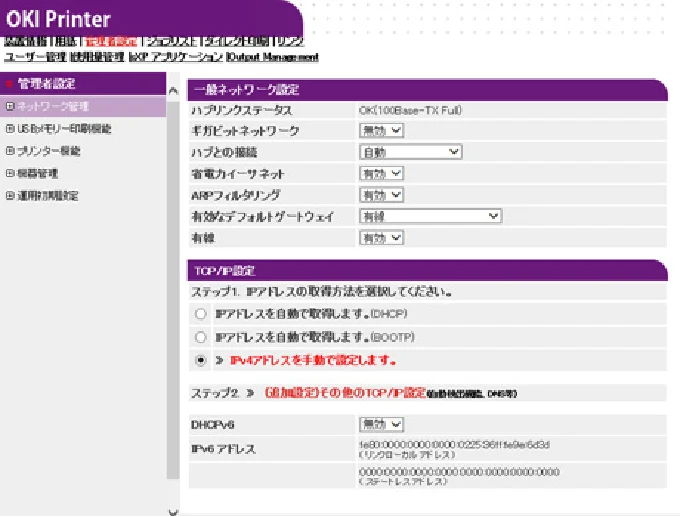Click the fe80 link-local IPv6 address
The image size is (681, 517).
coord(454,445)
